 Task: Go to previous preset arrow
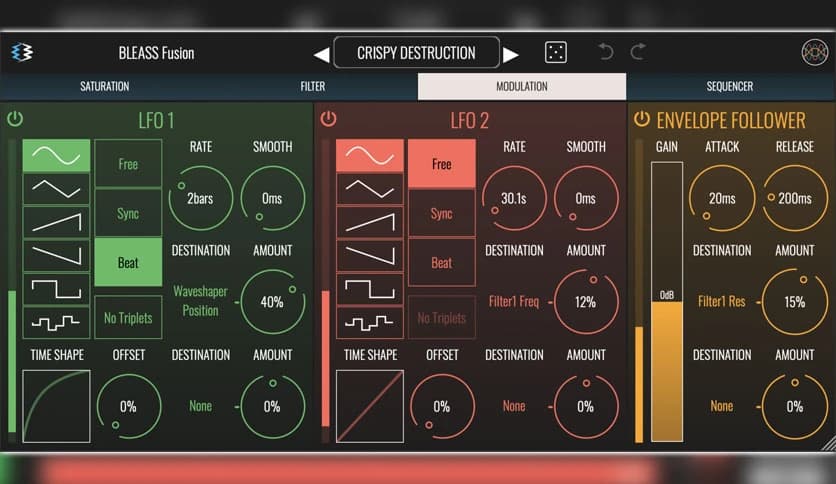321,54
